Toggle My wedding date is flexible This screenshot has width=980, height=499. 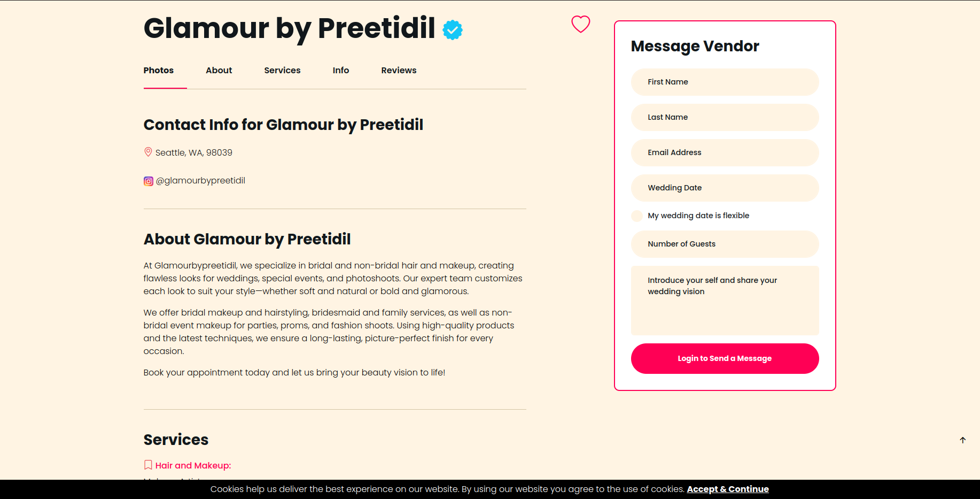(x=637, y=216)
